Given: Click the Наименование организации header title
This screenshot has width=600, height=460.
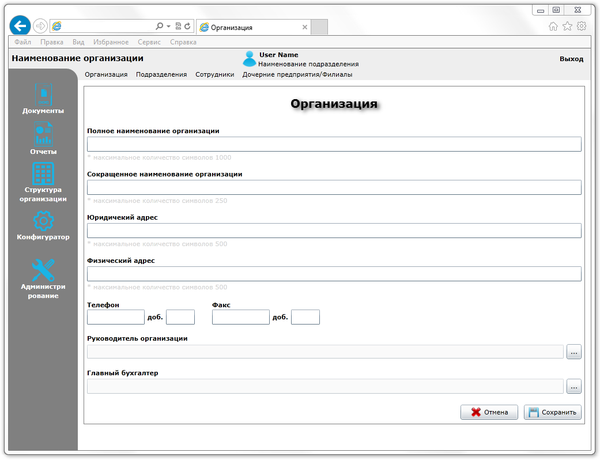Looking at the screenshot, I should [77, 58].
